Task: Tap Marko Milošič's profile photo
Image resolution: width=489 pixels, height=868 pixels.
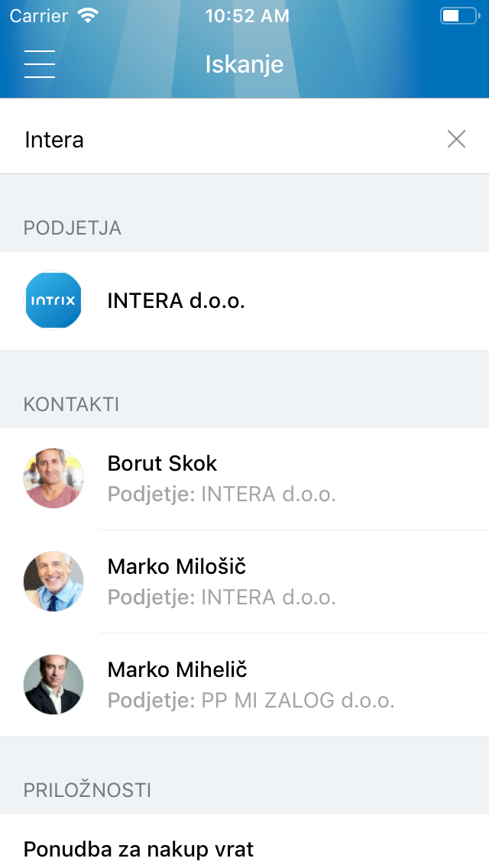Action: pyautogui.click(x=53, y=581)
